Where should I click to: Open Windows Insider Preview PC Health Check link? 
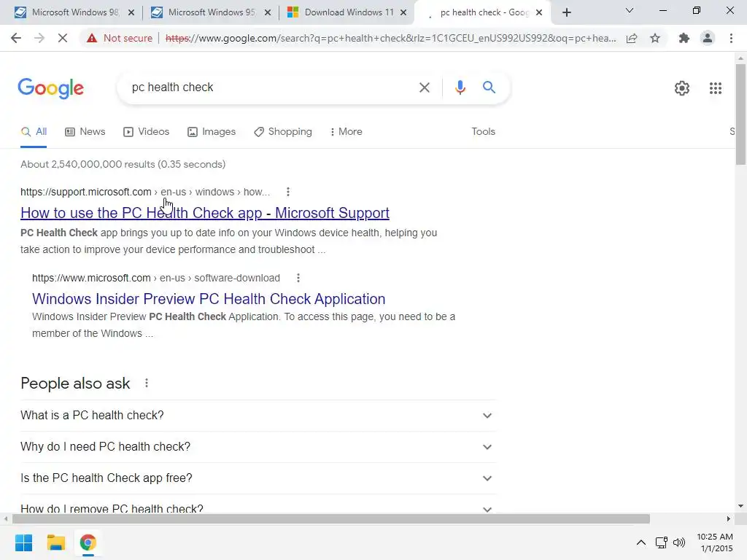pyautogui.click(x=209, y=299)
